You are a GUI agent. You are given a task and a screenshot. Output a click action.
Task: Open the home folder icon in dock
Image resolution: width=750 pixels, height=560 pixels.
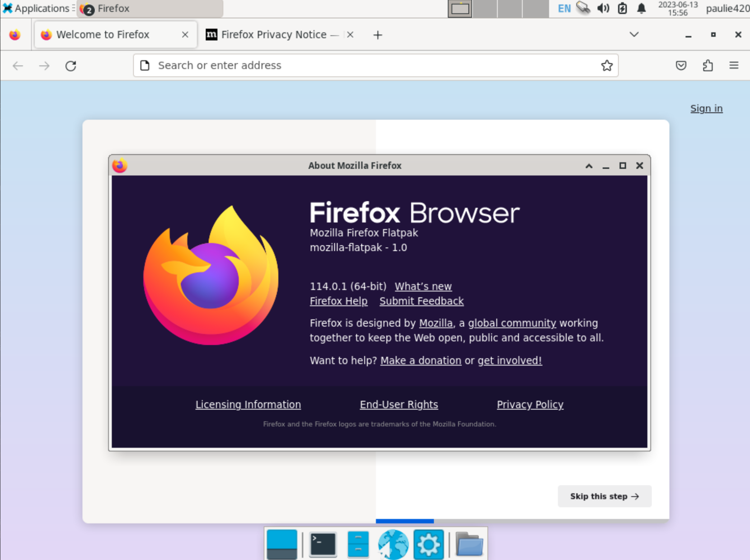coord(469,544)
